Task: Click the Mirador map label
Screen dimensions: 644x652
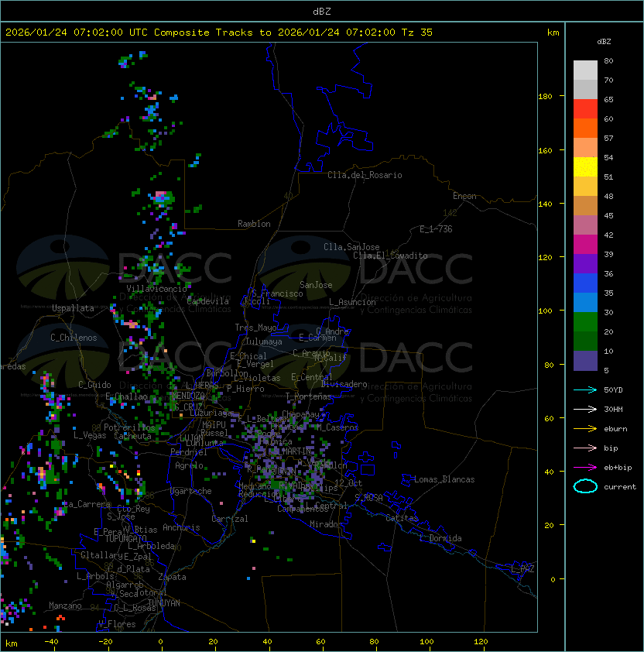Action: tap(324, 525)
